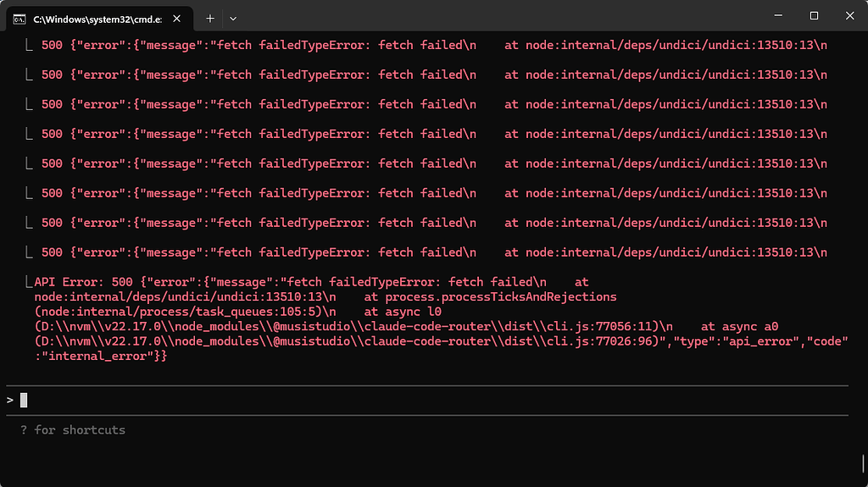Click the 'cli.js:77026:96' path text

coord(600,341)
